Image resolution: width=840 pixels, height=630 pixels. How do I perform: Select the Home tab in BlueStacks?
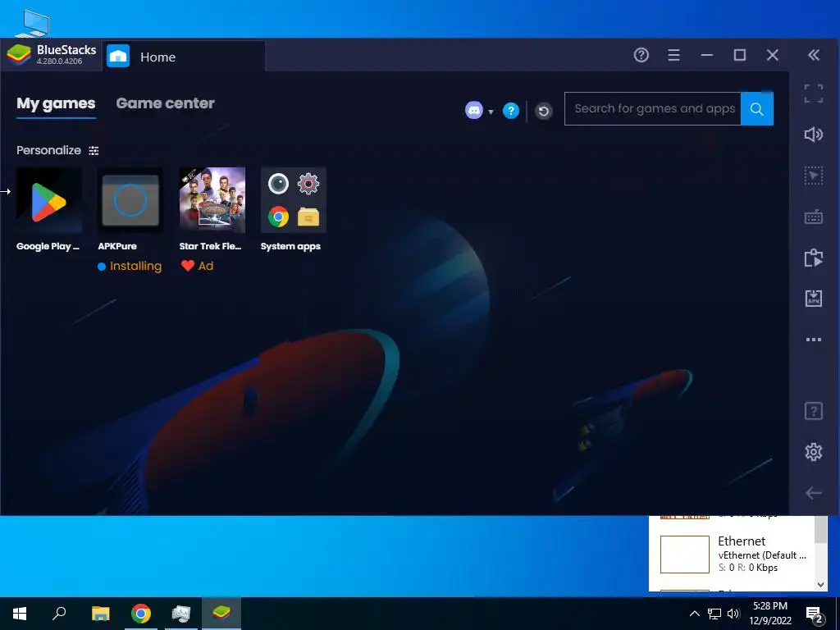click(183, 57)
